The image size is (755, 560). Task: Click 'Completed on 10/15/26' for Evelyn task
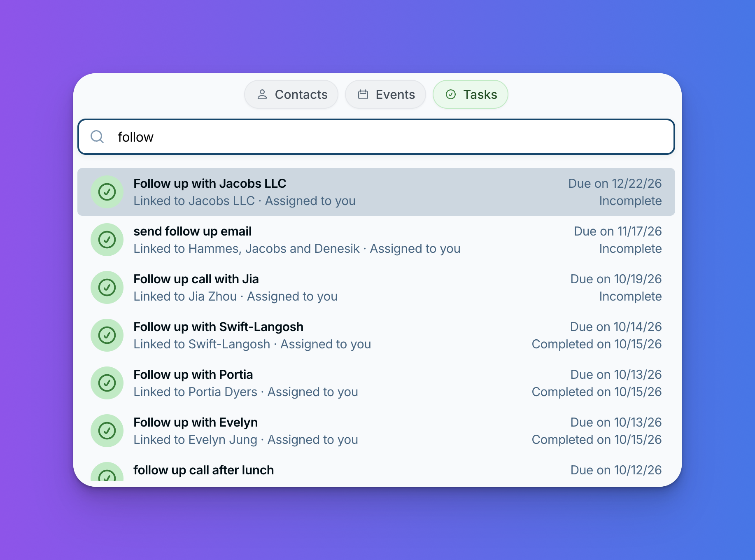click(597, 440)
